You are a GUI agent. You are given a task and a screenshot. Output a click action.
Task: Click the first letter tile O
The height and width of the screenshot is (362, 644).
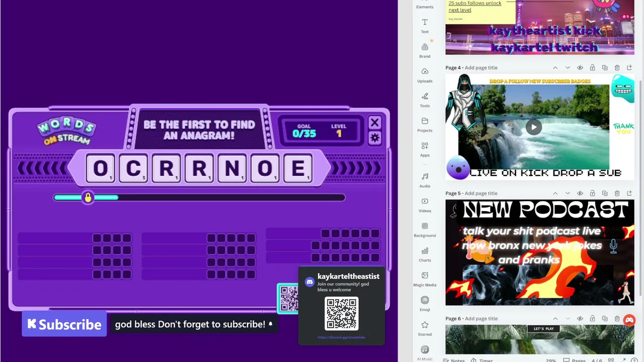tap(100, 169)
